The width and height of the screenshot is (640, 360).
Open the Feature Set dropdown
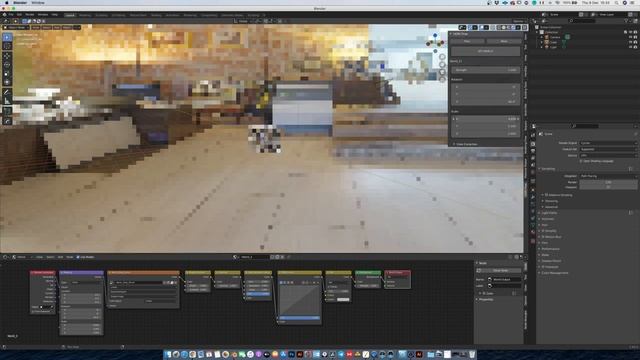[608, 149]
